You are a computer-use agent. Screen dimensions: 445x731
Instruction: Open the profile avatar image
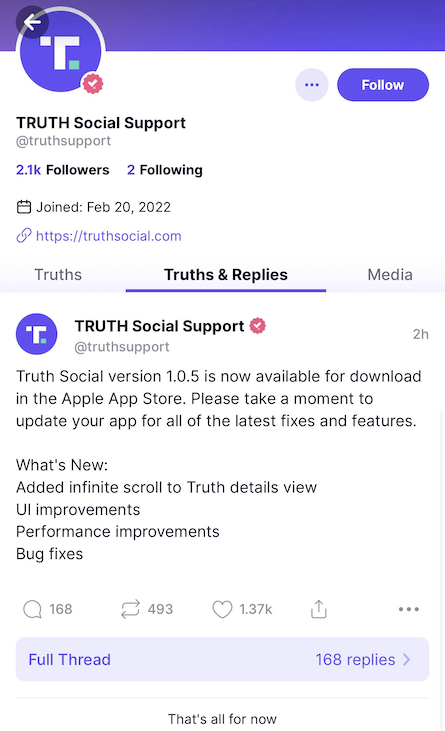(61, 52)
